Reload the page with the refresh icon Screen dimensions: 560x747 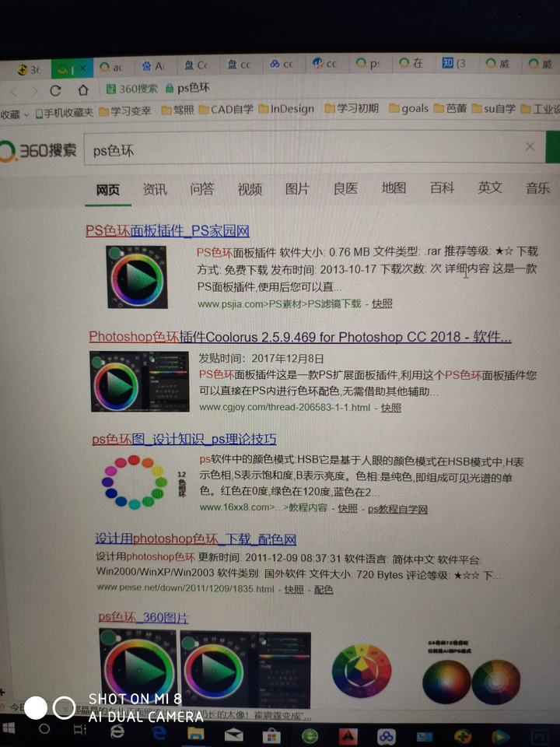56,90
